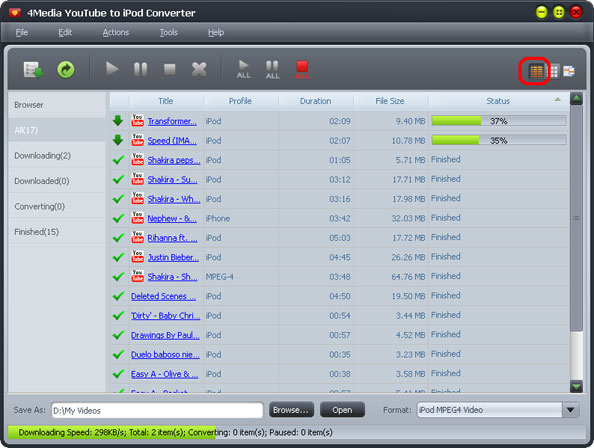Switch to thumbnail grid view
Screen dimensions: 594x448
(x=553, y=71)
